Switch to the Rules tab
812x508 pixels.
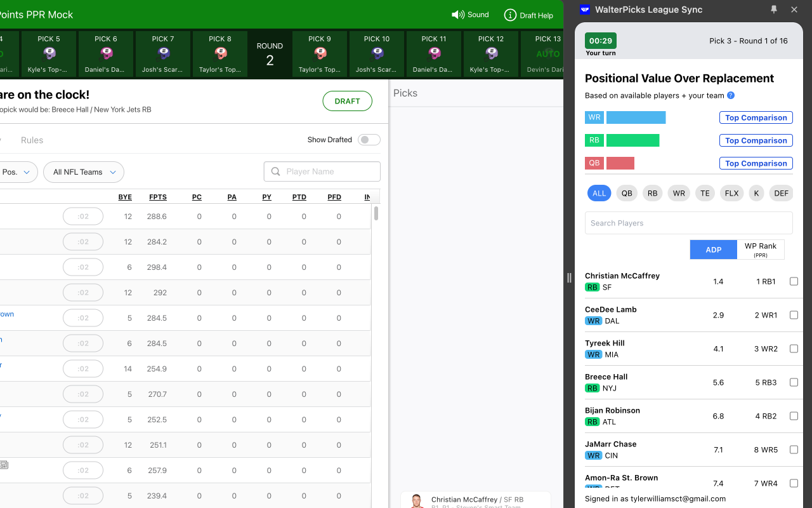(32, 140)
